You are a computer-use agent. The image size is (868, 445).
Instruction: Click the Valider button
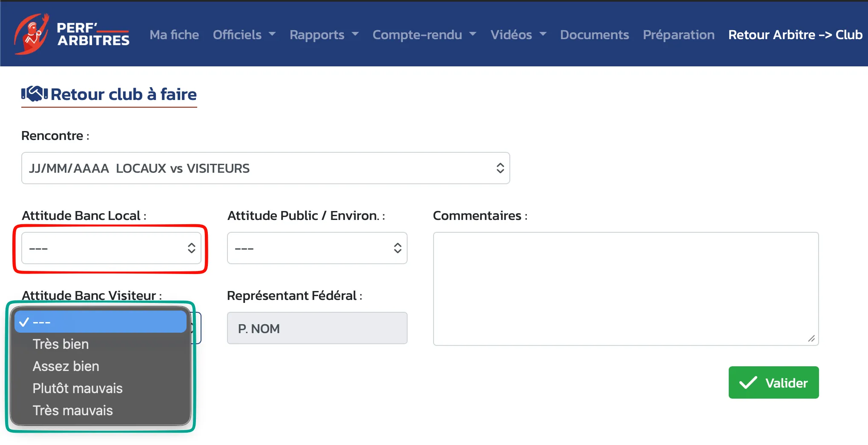773,382
